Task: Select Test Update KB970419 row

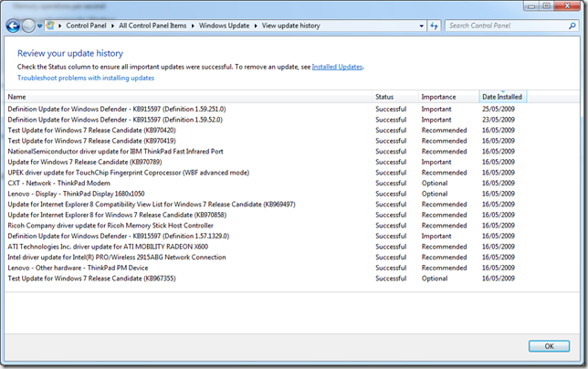Action: pos(292,141)
